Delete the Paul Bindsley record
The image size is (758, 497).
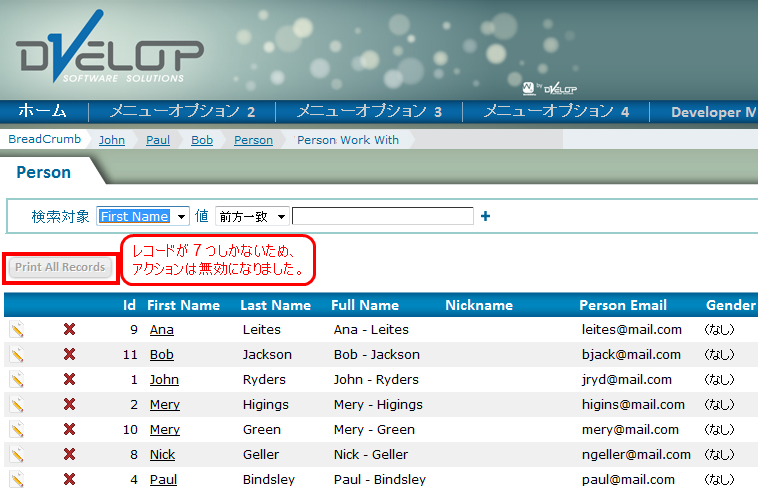[70, 479]
